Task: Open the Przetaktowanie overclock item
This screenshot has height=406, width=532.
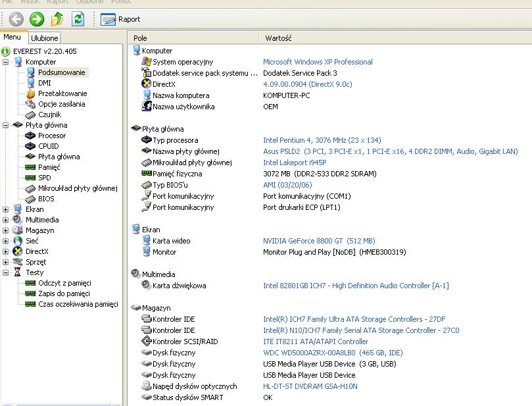Action: click(x=62, y=93)
